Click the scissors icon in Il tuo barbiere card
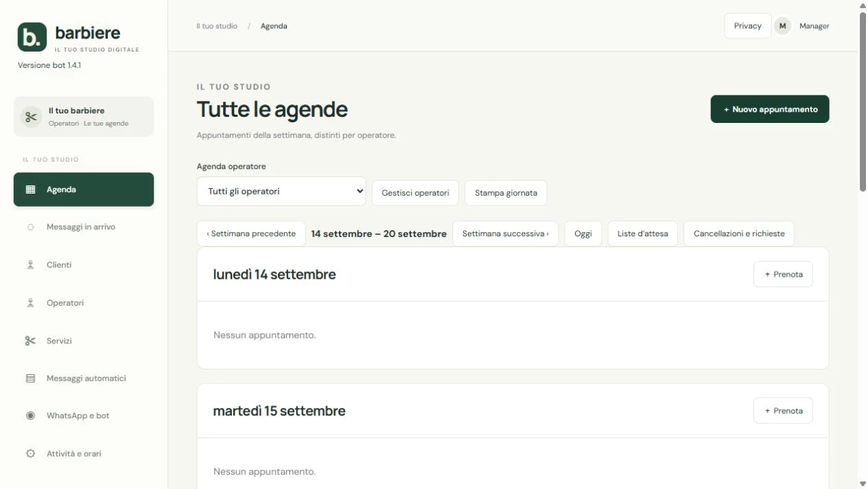This screenshot has width=868, height=489. tap(31, 117)
